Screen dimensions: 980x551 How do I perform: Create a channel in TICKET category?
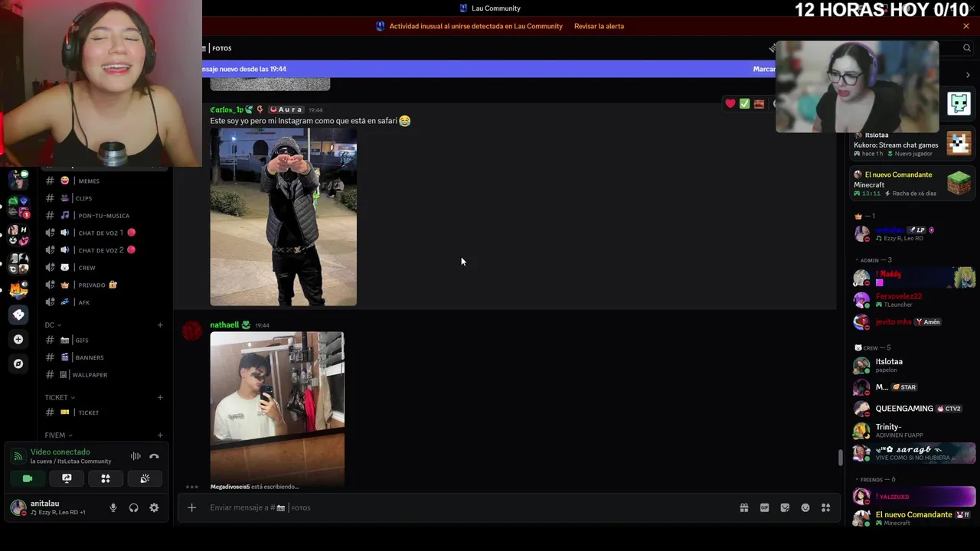[x=160, y=398]
